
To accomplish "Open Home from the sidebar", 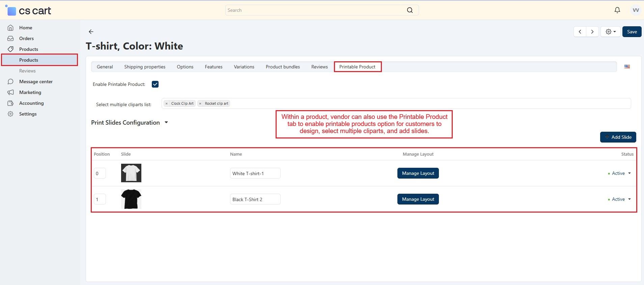I will [26, 28].
